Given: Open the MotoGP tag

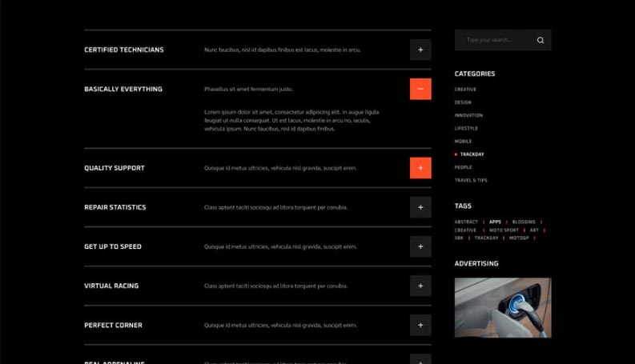Looking at the screenshot, I should tap(519, 238).
